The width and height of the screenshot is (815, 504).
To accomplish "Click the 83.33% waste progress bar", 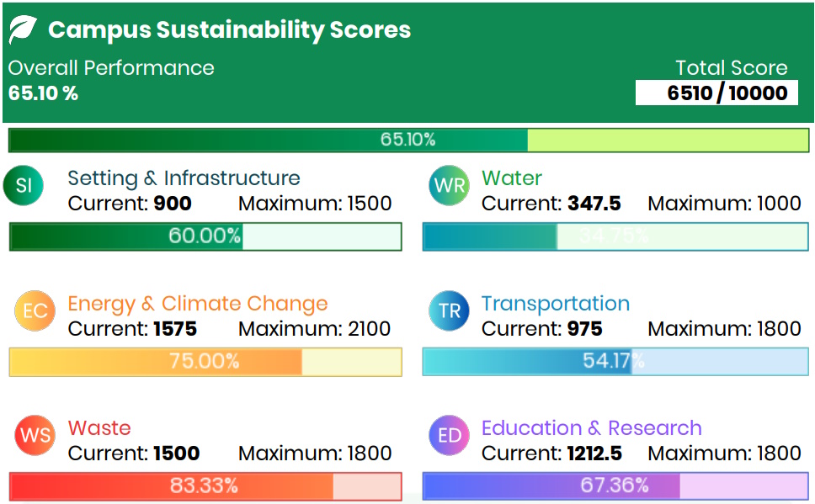I will click(205, 486).
